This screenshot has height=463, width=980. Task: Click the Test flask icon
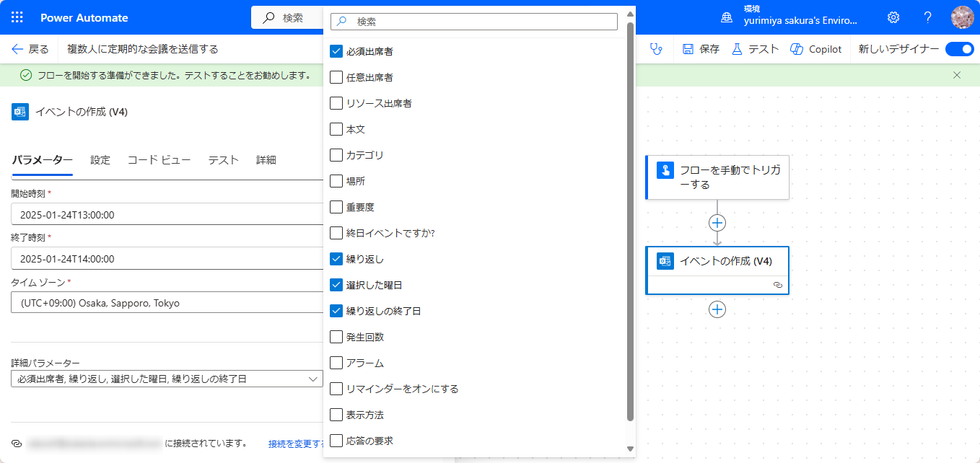click(x=737, y=49)
